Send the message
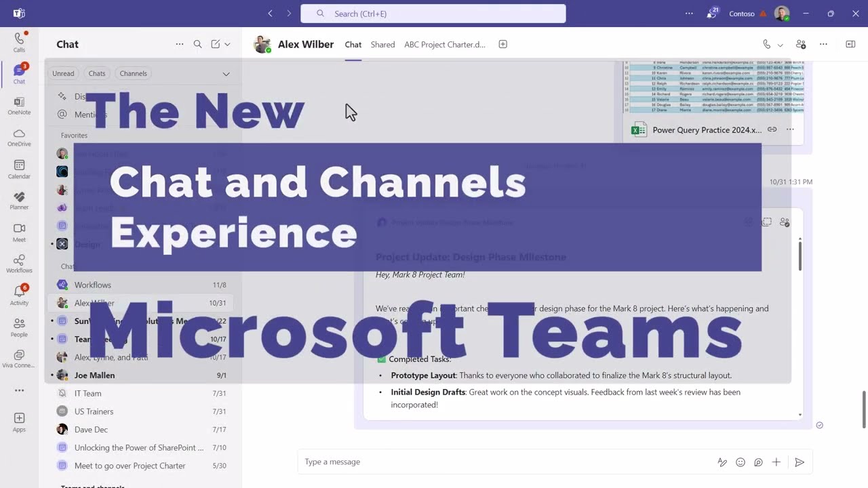The height and width of the screenshot is (488, 868). (x=800, y=462)
